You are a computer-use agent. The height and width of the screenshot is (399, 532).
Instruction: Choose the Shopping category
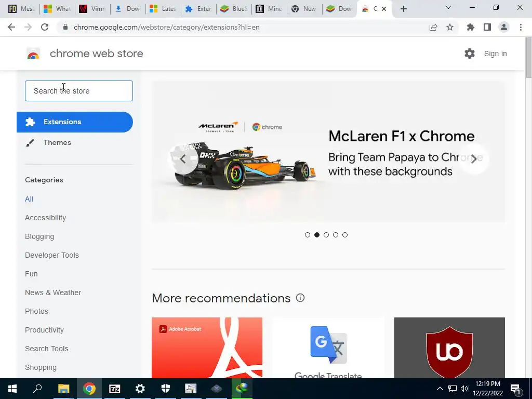coord(41,367)
